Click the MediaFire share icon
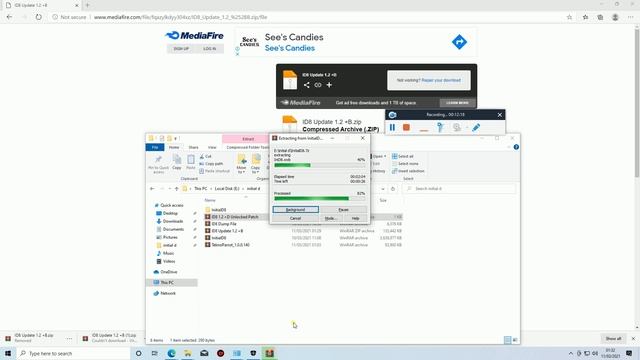The width and height of the screenshot is (640, 360). point(307,85)
